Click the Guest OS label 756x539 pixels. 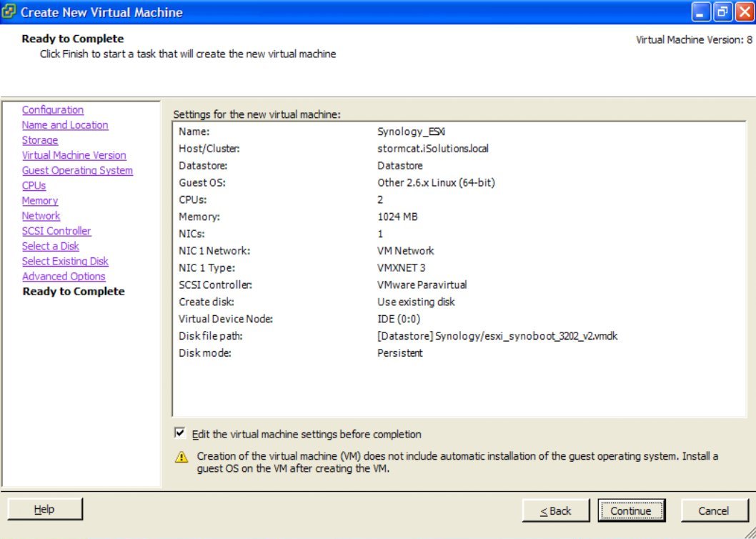[202, 182]
